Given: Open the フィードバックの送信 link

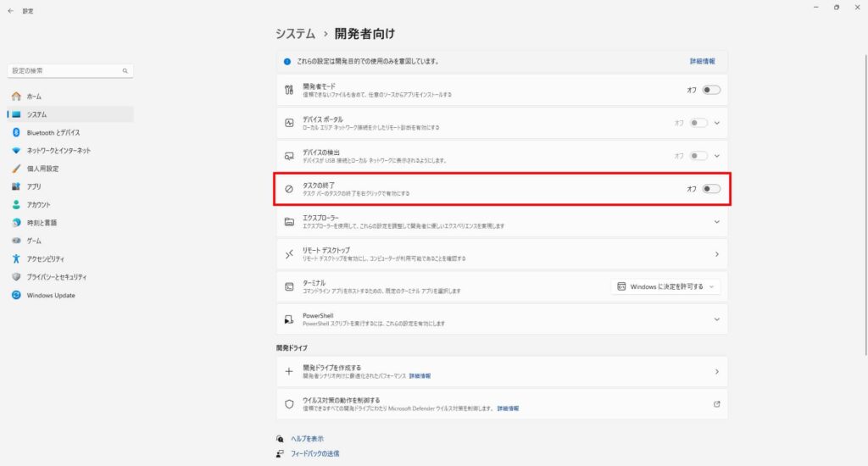Looking at the screenshot, I should pos(314,453).
